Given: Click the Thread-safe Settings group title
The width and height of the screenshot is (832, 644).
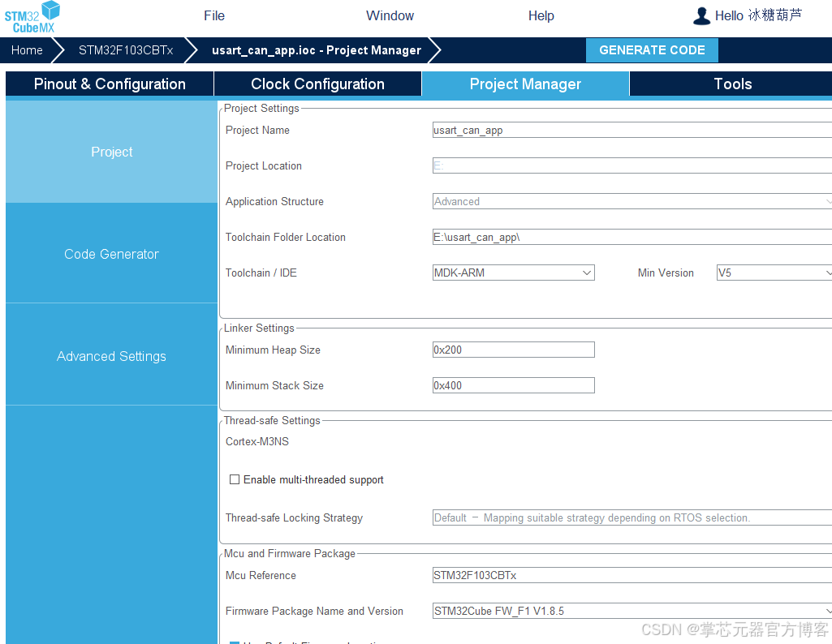Looking at the screenshot, I should coord(272,420).
